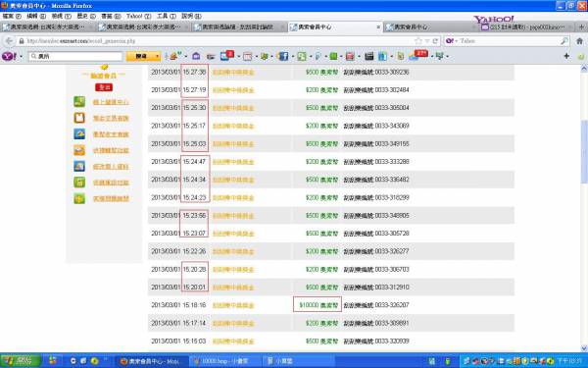588x368 pixels.
Task: Open Yahoo toolbar mail icon with badge 2
Action: tap(226, 56)
